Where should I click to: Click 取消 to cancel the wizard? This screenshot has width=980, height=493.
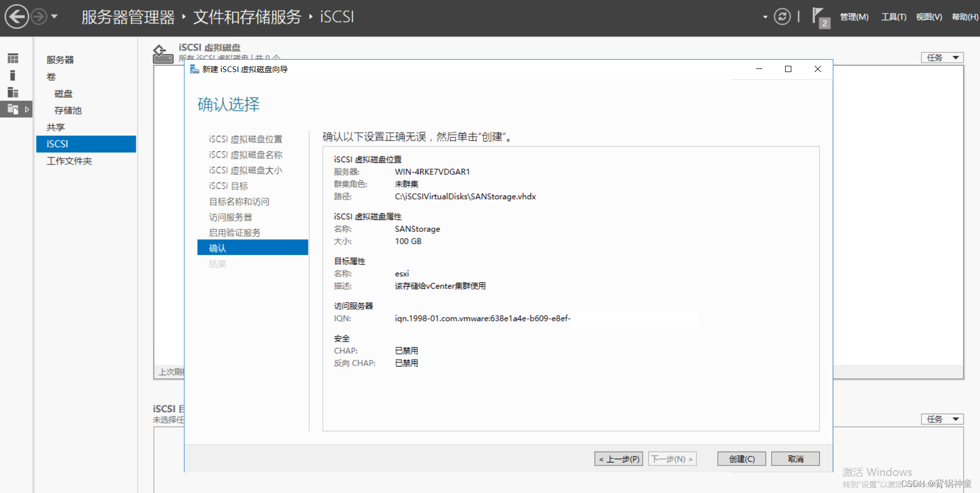coord(796,459)
